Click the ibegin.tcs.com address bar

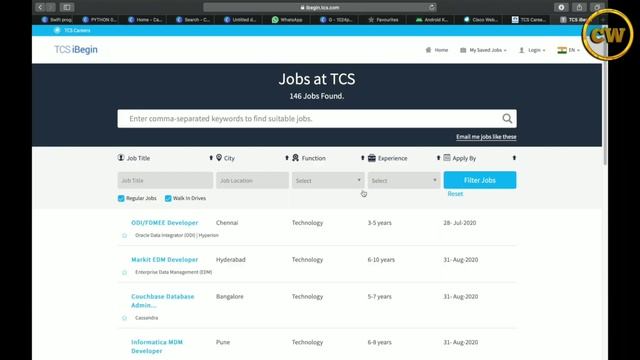[x=320, y=7]
